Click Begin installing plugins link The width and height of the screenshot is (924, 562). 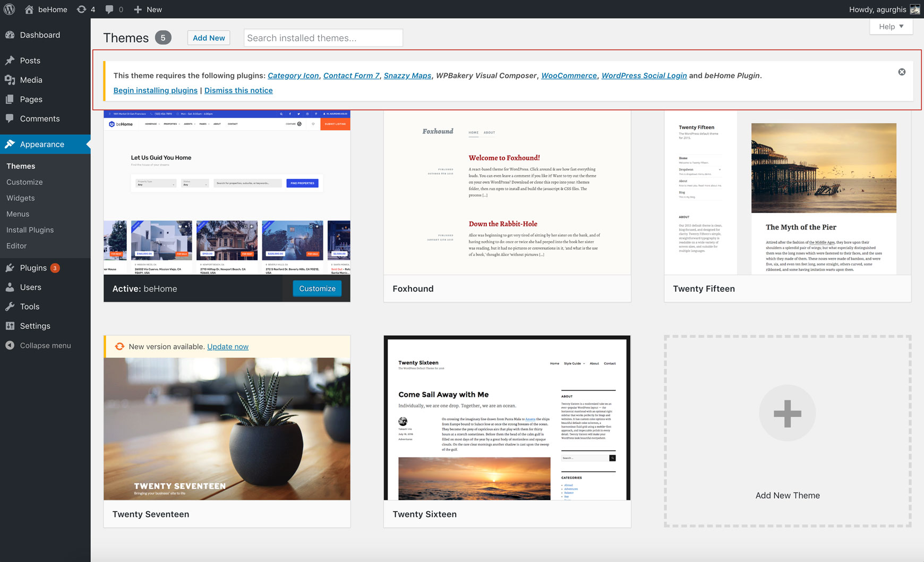(x=156, y=90)
